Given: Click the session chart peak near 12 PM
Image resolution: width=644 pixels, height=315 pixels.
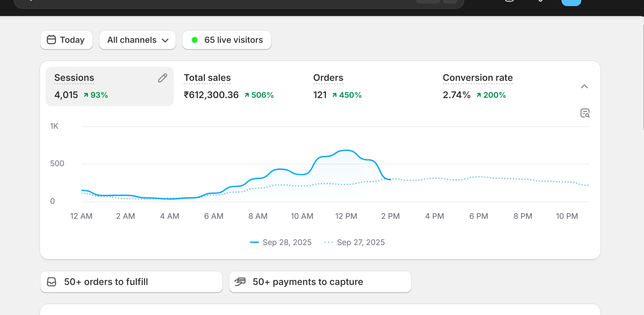Looking at the screenshot, I should [346, 150].
